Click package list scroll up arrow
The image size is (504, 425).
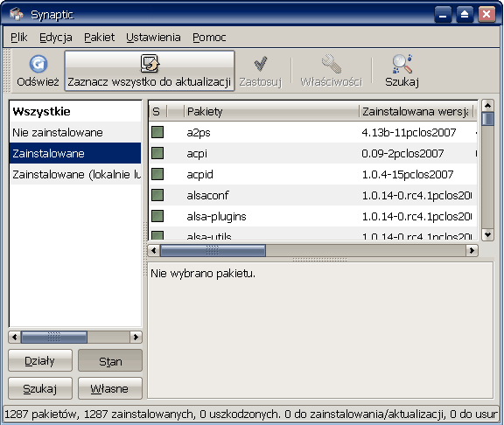pyautogui.click(x=487, y=105)
